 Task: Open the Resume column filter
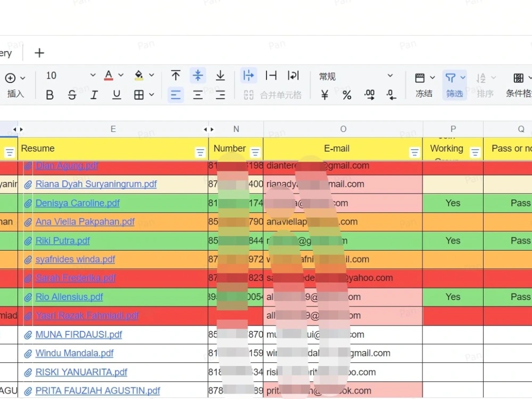(x=200, y=153)
